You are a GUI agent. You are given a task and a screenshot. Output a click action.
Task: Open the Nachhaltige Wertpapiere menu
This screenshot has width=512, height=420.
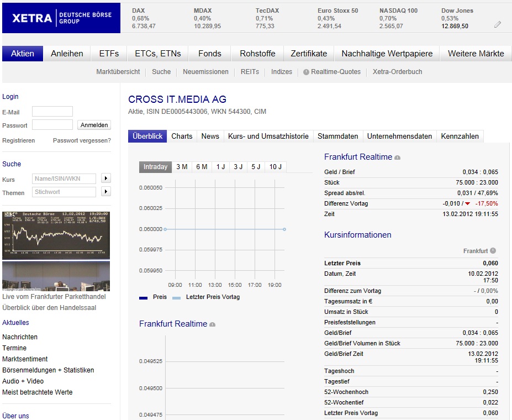(x=387, y=54)
